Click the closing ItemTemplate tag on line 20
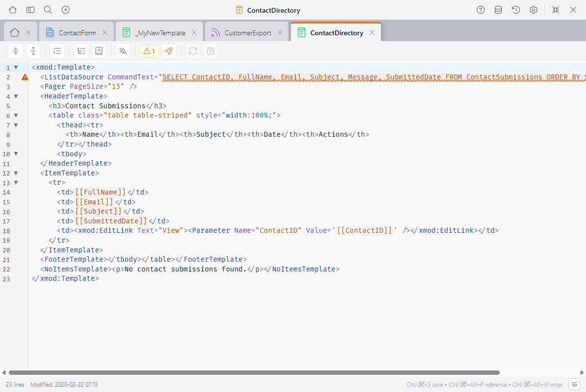The width and height of the screenshot is (586, 392). coord(72,249)
